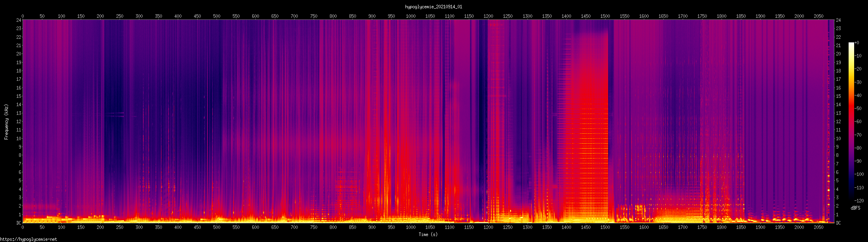This screenshot has width=868, height=242.
Task: Click the hypoglycemie_20210914_01 title text
Action: (x=433, y=7)
